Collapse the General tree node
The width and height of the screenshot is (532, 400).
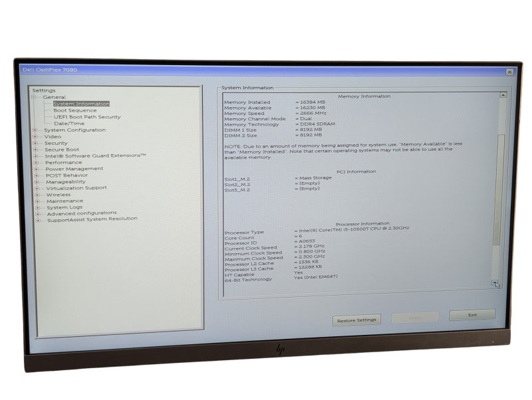click(34, 97)
